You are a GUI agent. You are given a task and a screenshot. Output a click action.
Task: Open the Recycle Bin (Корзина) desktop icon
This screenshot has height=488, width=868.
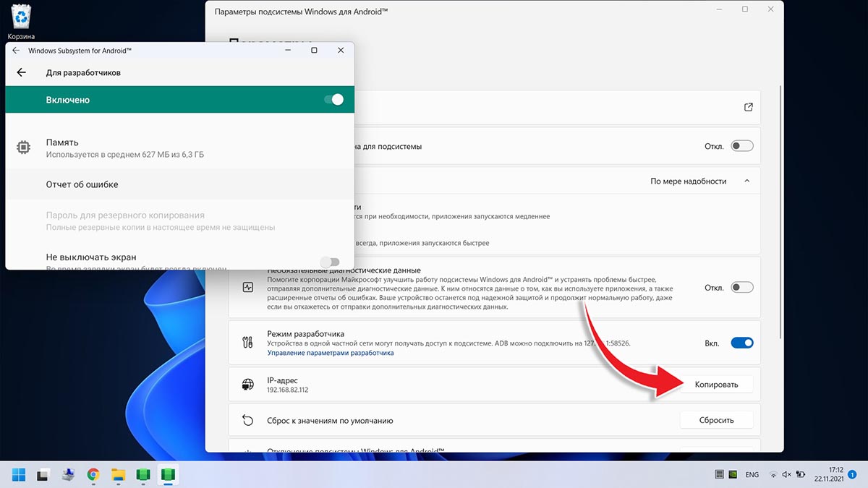pyautogui.click(x=21, y=22)
